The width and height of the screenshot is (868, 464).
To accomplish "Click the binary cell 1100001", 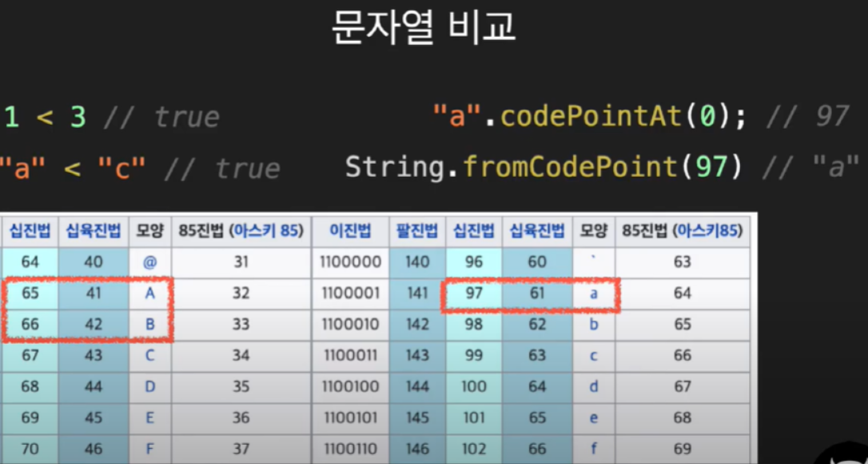I will 350,294.
